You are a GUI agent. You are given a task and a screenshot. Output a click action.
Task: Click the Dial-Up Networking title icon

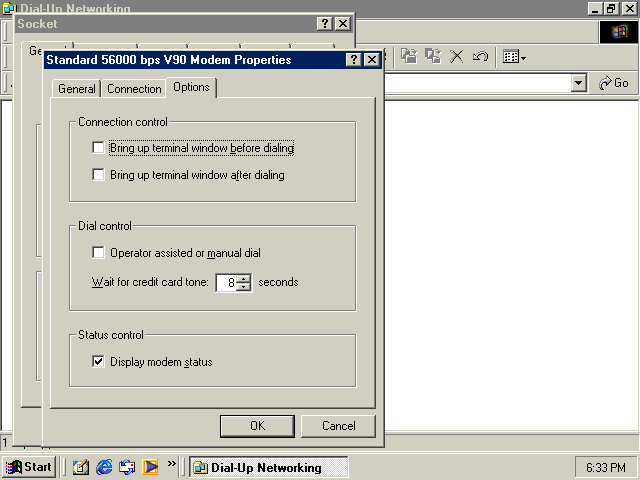pyautogui.click(x=9, y=8)
